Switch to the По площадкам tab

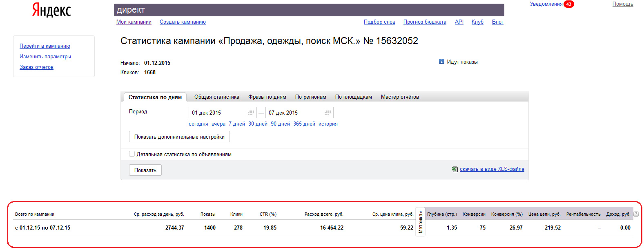(x=354, y=97)
